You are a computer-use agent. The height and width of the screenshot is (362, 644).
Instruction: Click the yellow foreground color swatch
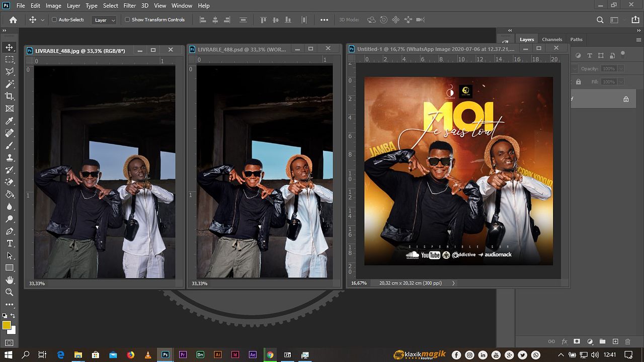(7, 325)
